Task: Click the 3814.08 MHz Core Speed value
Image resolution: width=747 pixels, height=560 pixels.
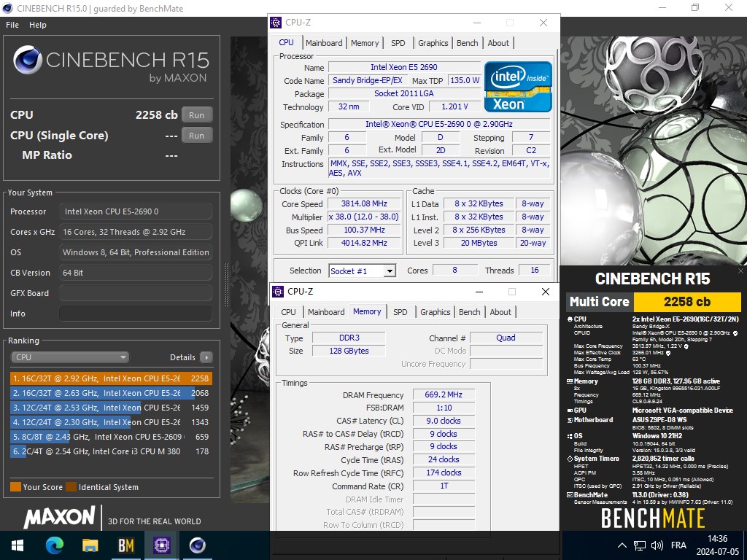Action: pyautogui.click(x=364, y=203)
